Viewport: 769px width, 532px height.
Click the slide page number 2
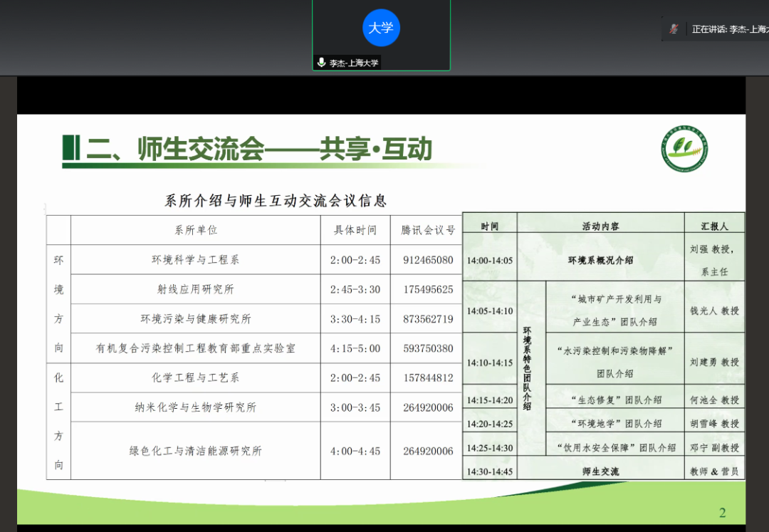click(x=722, y=513)
